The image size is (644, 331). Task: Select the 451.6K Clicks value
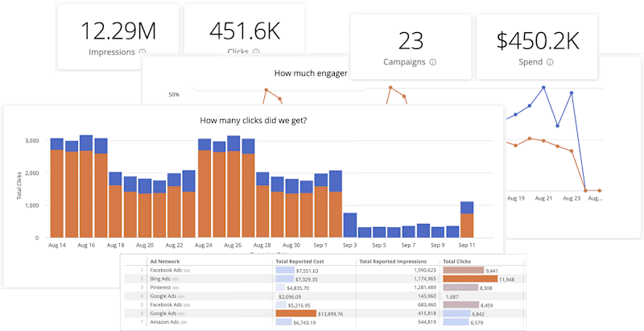pos(245,31)
